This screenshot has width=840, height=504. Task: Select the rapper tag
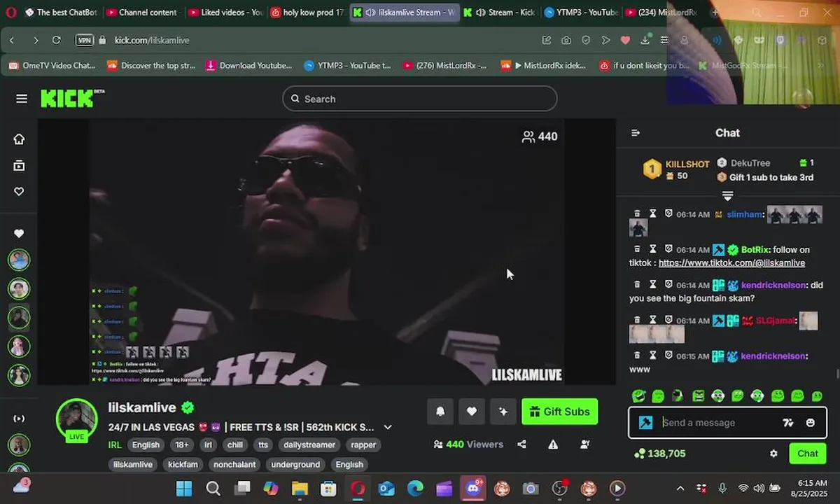coord(363,444)
